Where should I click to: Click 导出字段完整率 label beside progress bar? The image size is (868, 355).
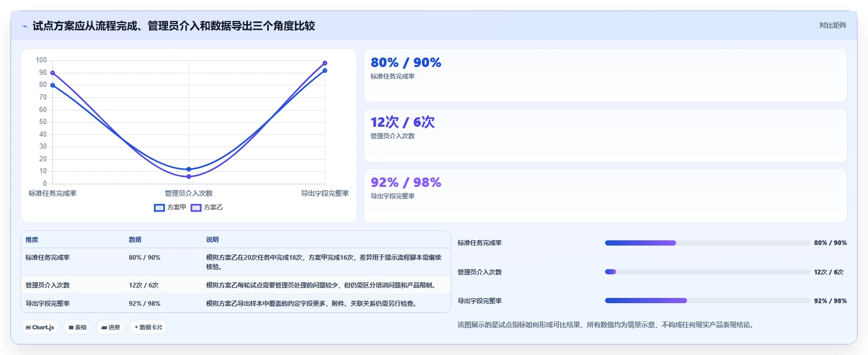click(479, 301)
